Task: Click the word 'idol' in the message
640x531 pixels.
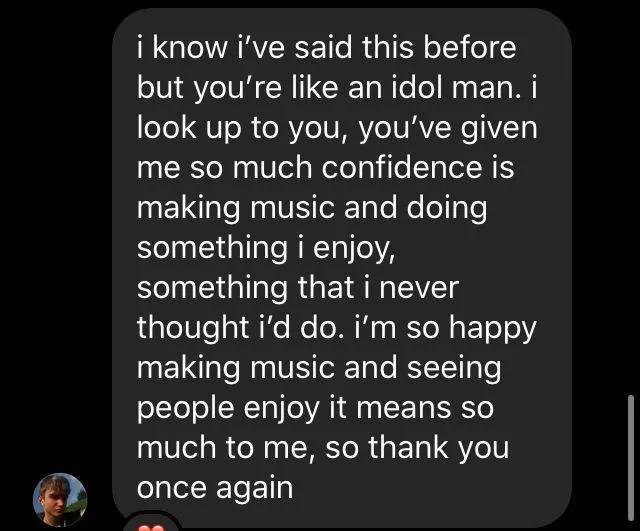Action: tap(418, 87)
